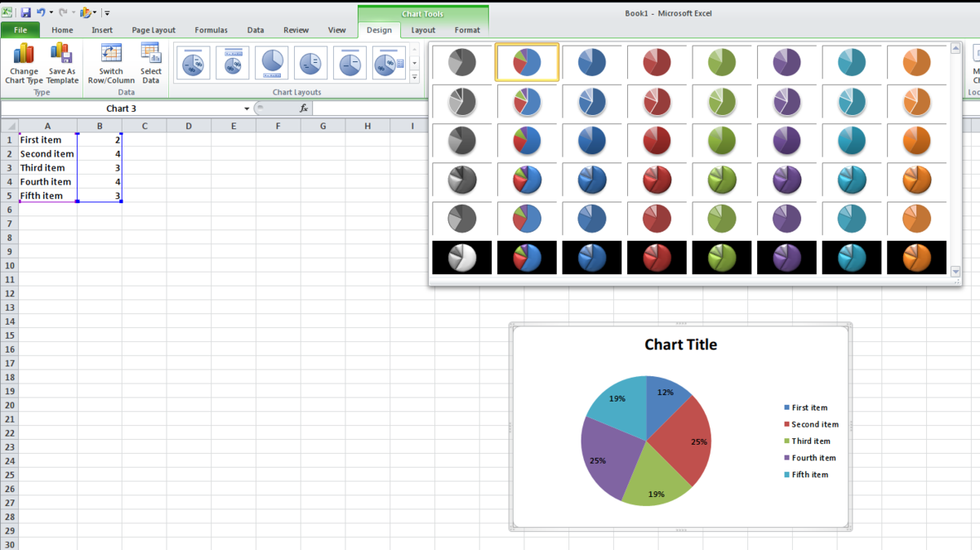Viewport: 980px width, 550px height.
Task: Choose blue pie style in fifth row
Action: (592, 219)
